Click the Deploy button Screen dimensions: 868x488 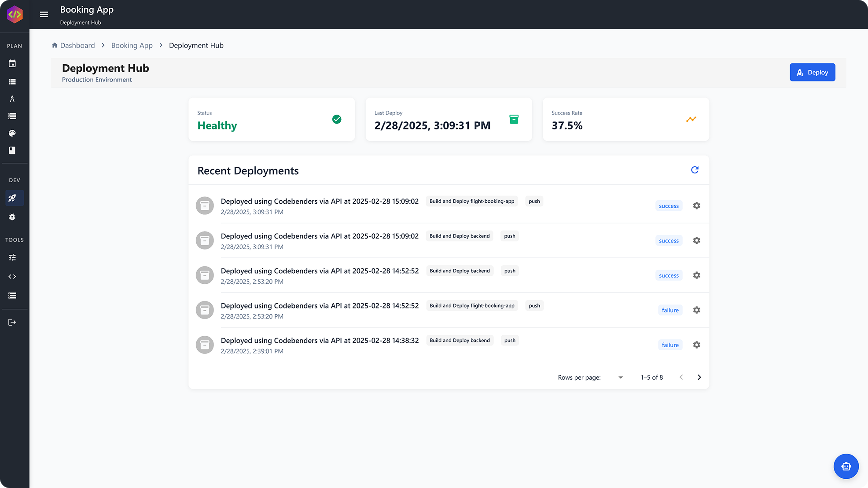pyautogui.click(x=812, y=72)
